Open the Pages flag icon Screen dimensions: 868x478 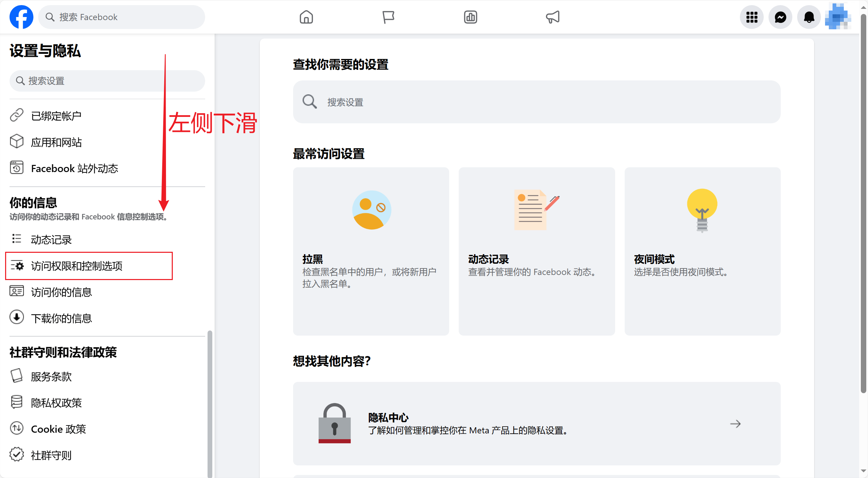(388, 17)
